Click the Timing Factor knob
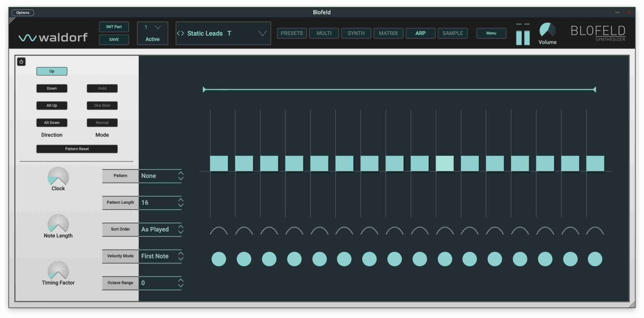 (x=58, y=271)
